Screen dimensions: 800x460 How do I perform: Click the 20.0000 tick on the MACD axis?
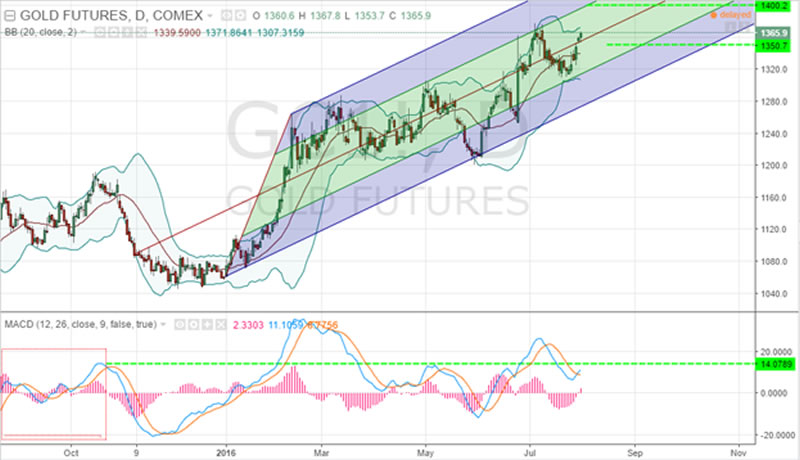point(777,352)
